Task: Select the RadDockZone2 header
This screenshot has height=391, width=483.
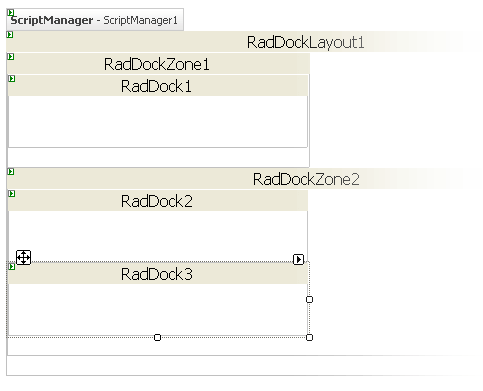Action: tap(235, 179)
